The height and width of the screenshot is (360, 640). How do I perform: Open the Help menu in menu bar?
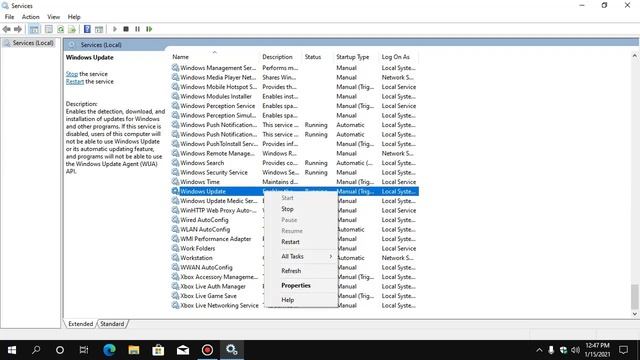pyautogui.click(x=74, y=17)
